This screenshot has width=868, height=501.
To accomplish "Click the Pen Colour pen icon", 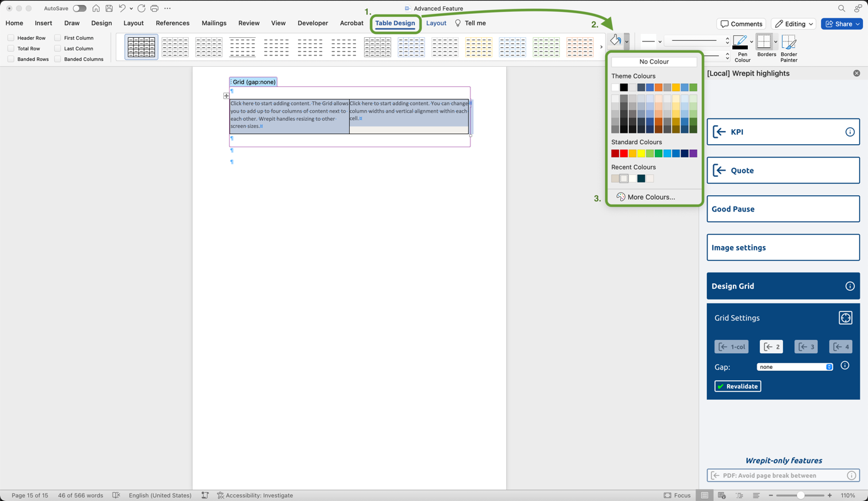I will point(740,42).
